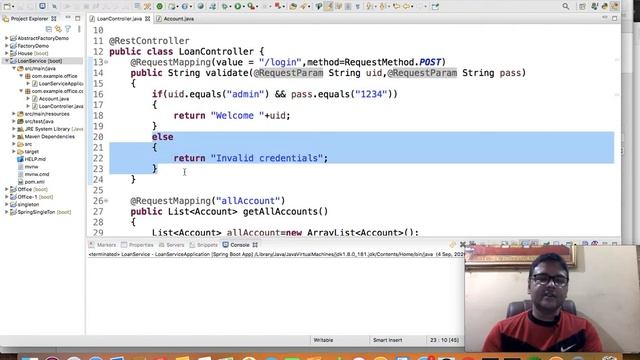Viewport: 640px width, 360px height.
Task: Expand the AbstractFactoryDemo project
Action: click(x=7, y=38)
